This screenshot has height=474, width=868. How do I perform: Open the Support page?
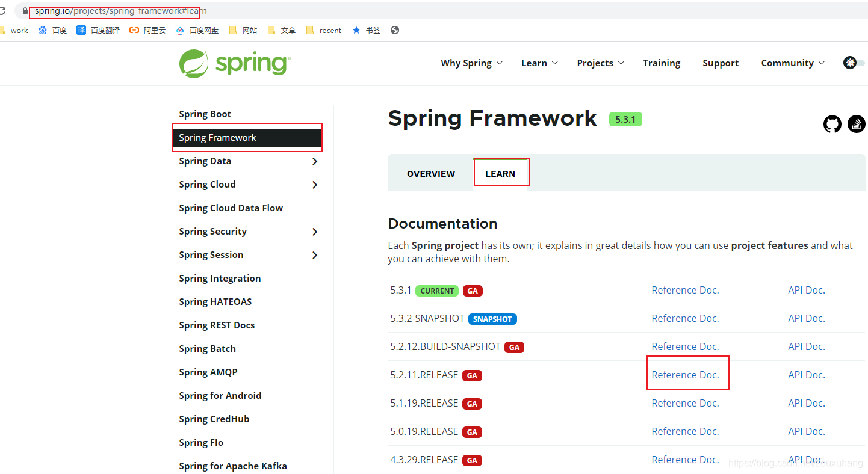pyautogui.click(x=721, y=63)
